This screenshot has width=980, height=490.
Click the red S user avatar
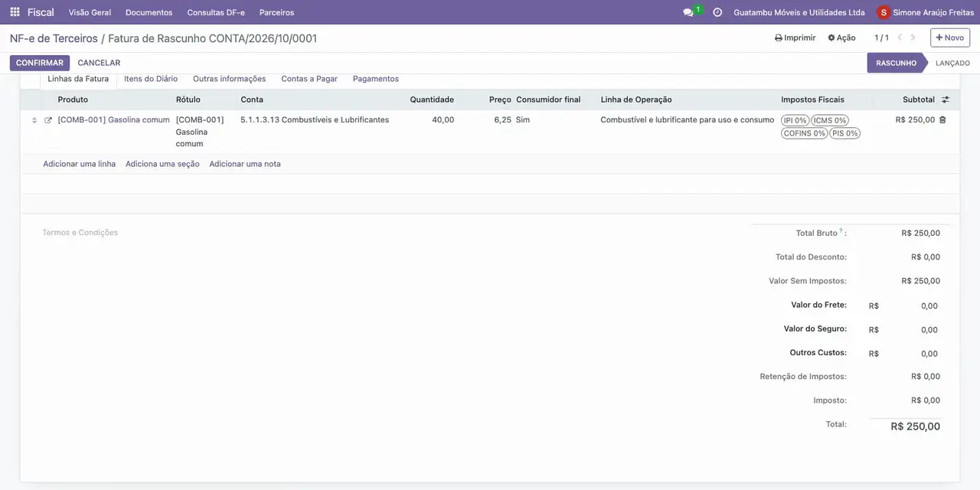(884, 12)
